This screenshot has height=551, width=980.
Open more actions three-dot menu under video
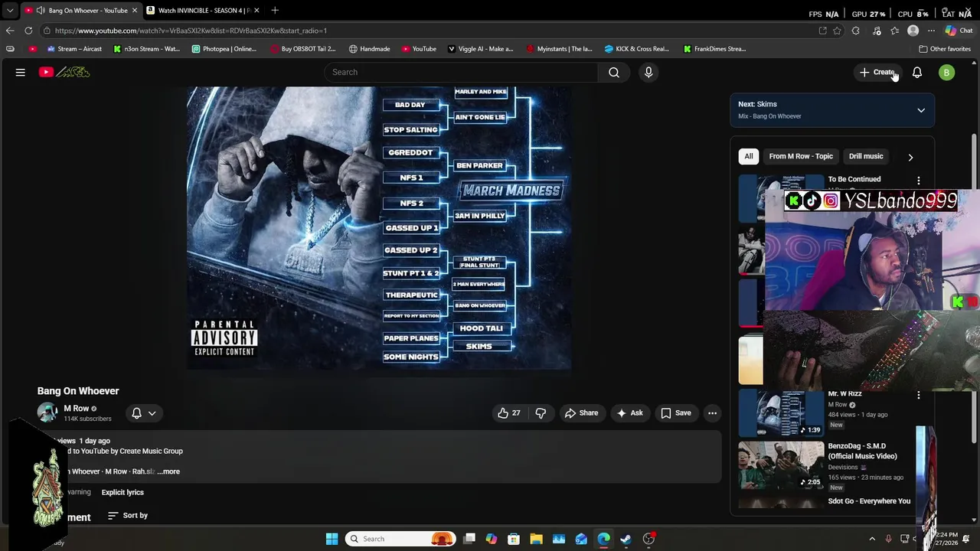(713, 413)
